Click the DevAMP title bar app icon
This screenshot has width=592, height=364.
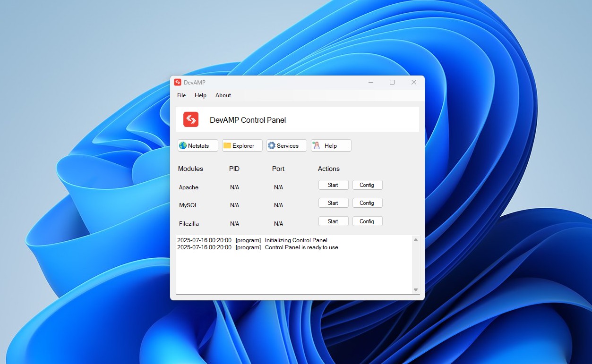(178, 82)
